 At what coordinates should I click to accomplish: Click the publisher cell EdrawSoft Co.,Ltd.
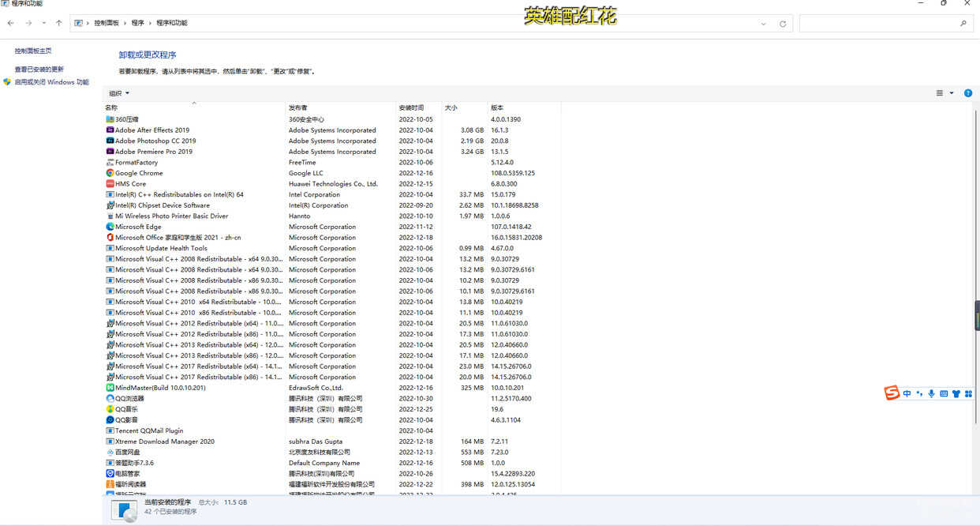316,388
